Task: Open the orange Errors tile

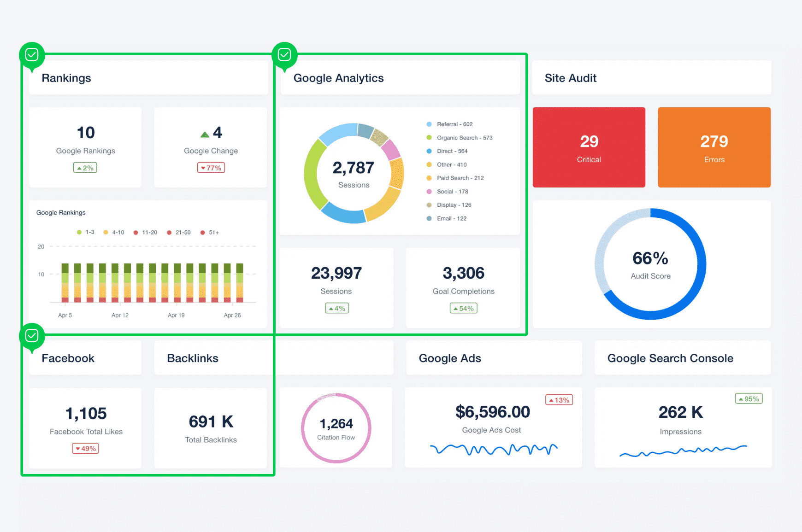Action: (714, 147)
